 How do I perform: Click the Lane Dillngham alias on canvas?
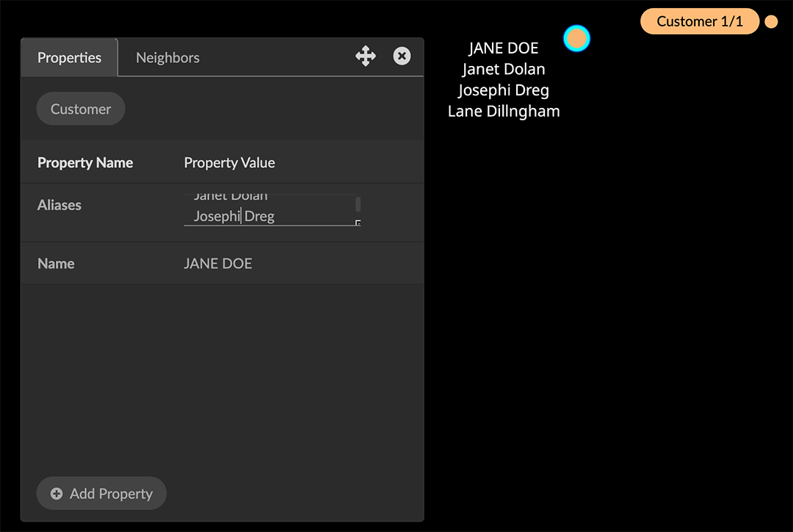504,112
